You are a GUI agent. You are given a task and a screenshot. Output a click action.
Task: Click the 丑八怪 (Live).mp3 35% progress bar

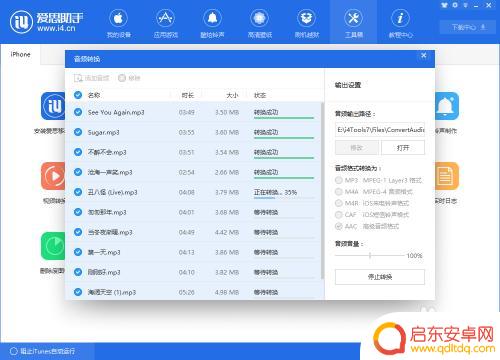(x=284, y=198)
